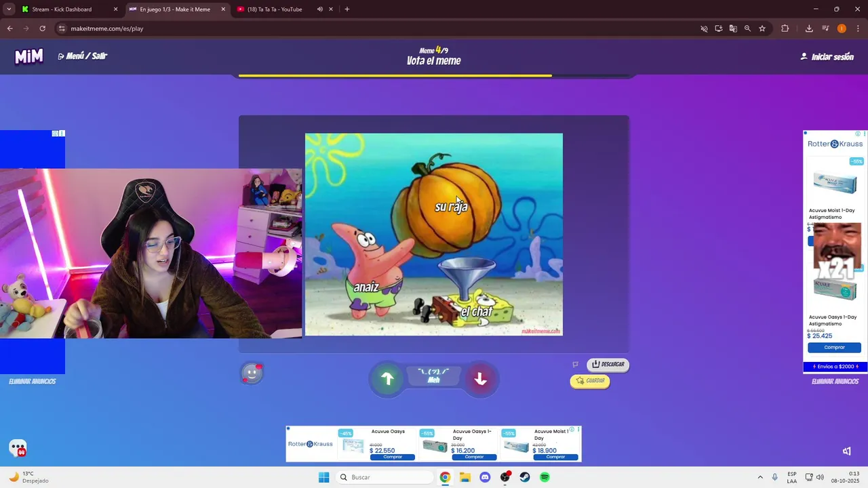This screenshot has width=868, height=488.
Task: Click Iniciar sesión link
Action: pos(827,57)
